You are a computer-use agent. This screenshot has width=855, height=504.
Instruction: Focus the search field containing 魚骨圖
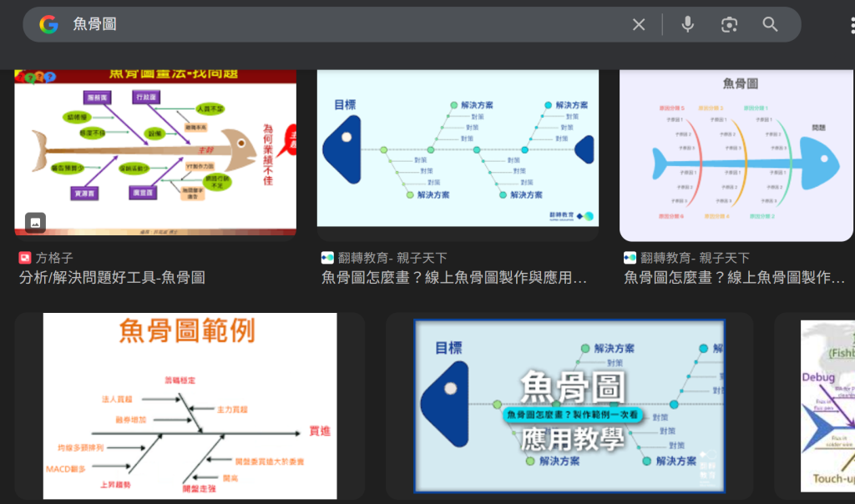[x=334, y=24]
